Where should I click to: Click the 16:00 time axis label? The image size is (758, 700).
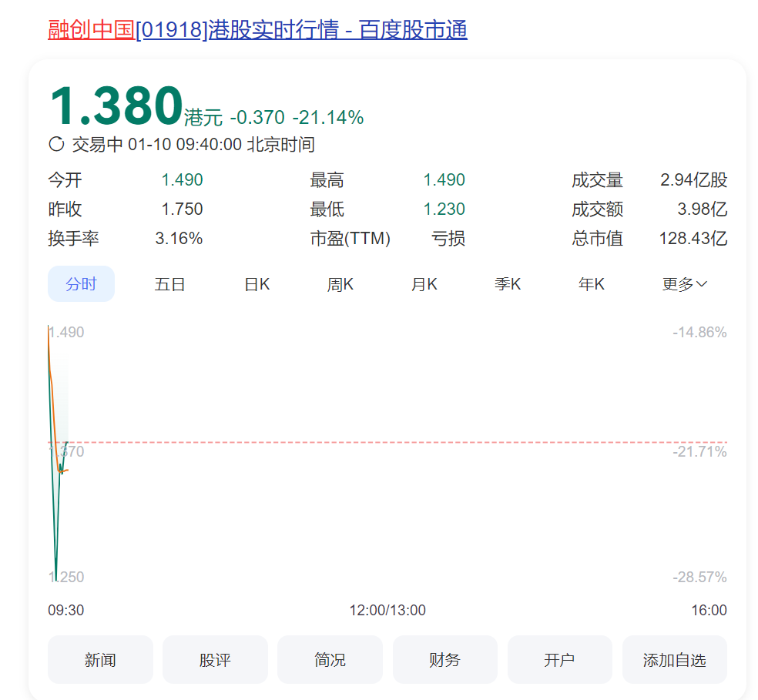pyautogui.click(x=709, y=610)
